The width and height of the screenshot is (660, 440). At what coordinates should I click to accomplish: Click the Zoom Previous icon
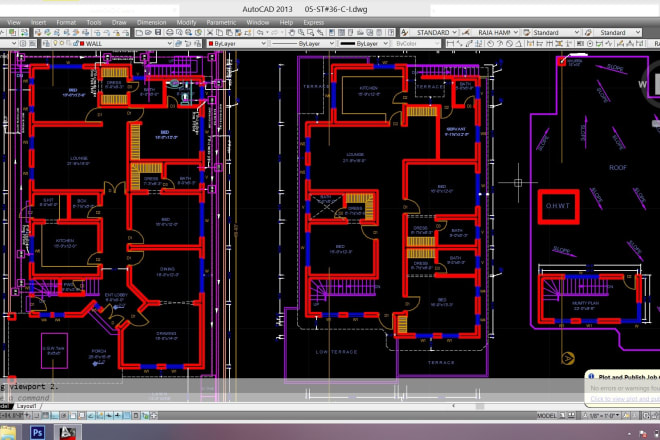click(320, 32)
